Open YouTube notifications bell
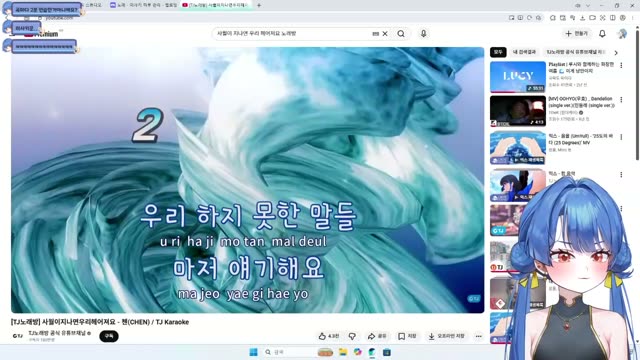 point(602,34)
